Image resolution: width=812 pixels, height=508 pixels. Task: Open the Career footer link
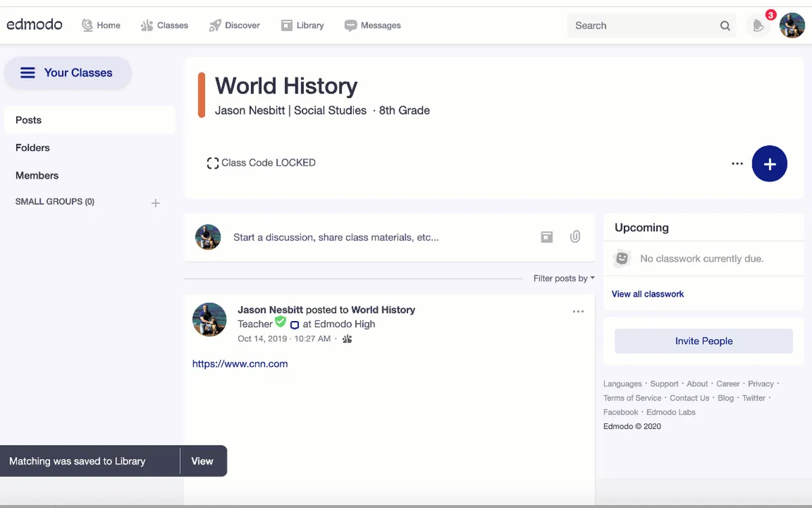[x=728, y=384]
